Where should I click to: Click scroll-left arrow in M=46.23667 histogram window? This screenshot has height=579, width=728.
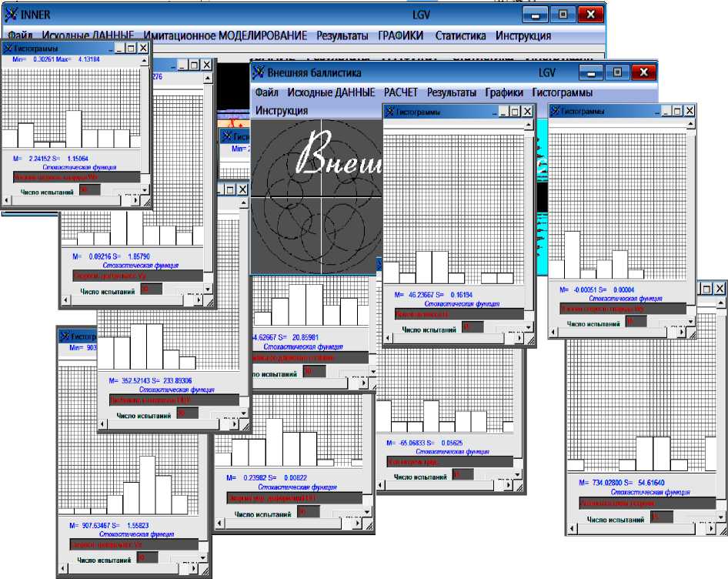point(388,338)
